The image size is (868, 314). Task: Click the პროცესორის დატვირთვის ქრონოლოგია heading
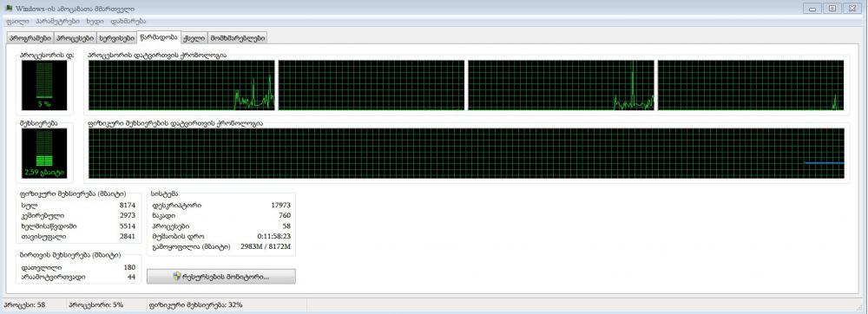pyautogui.click(x=157, y=56)
